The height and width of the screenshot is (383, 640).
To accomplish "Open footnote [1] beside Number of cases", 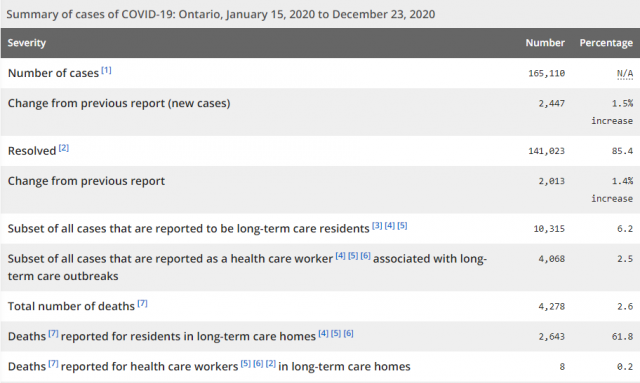I will pyautogui.click(x=106, y=70).
